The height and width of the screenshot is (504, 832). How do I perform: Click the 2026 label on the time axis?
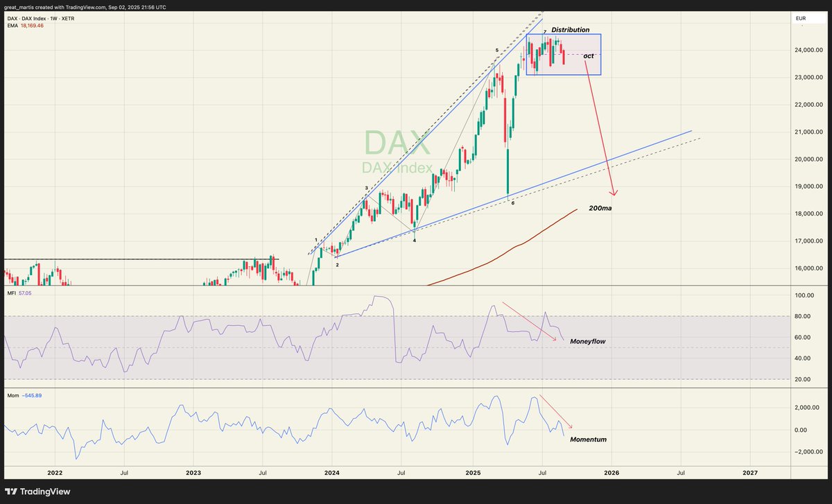[x=611, y=473]
